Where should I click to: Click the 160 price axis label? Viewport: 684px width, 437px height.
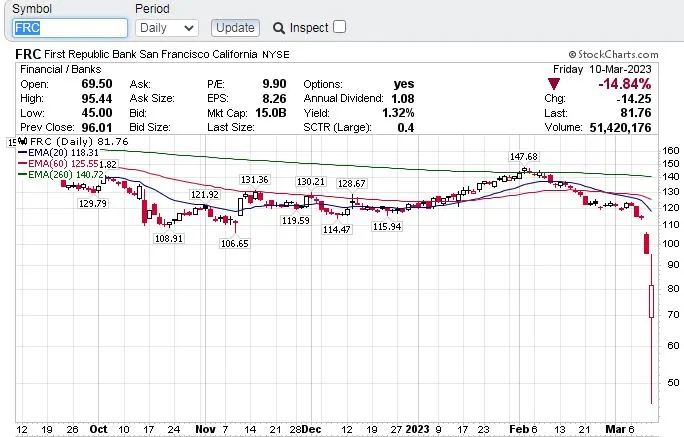coord(670,151)
